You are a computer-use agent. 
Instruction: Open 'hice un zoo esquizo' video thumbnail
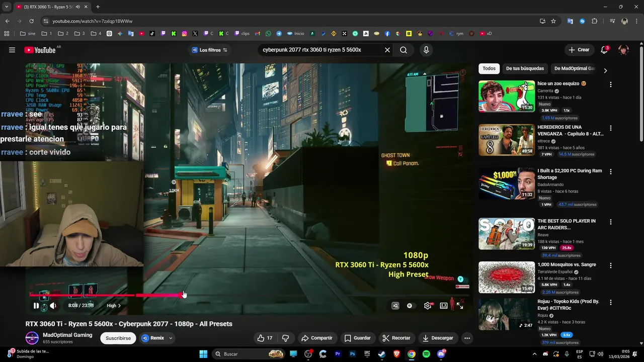(507, 97)
